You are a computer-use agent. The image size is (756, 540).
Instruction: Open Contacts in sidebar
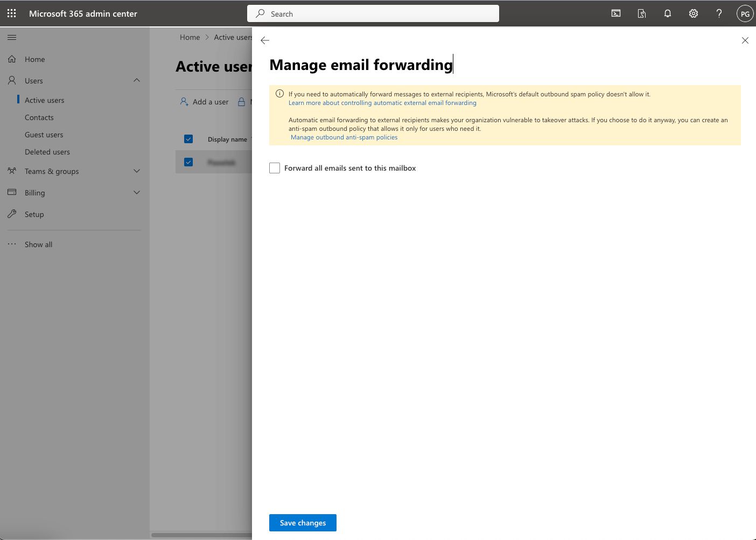pos(39,117)
